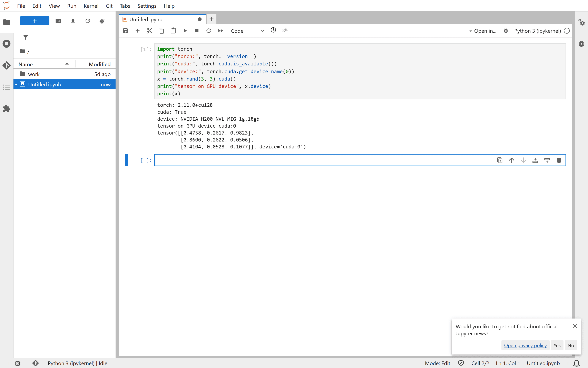The height and width of the screenshot is (368, 588).
Task: Add a new tab next to Untitled.ipynb
Action: (x=211, y=19)
